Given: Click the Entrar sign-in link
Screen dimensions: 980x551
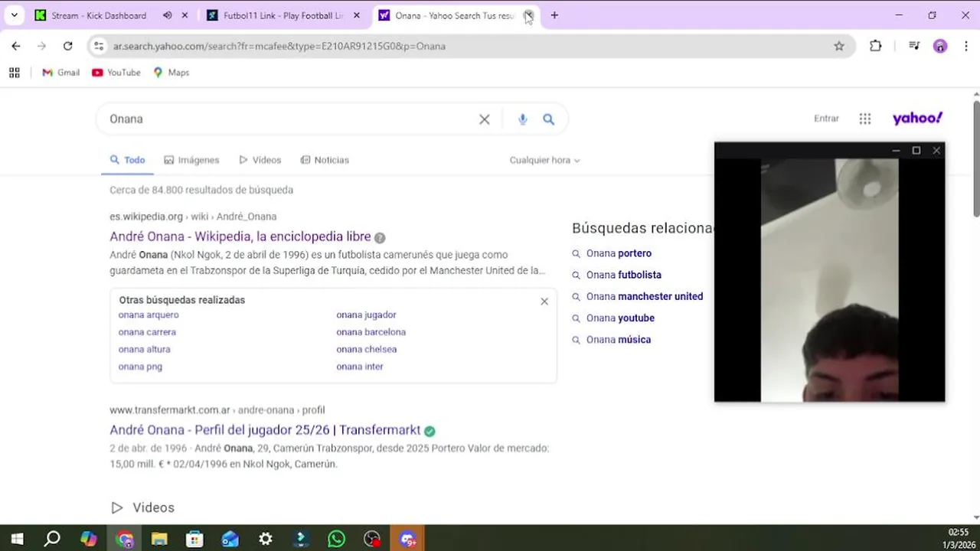Looking at the screenshot, I should pyautogui.click(x=826, y=119).
